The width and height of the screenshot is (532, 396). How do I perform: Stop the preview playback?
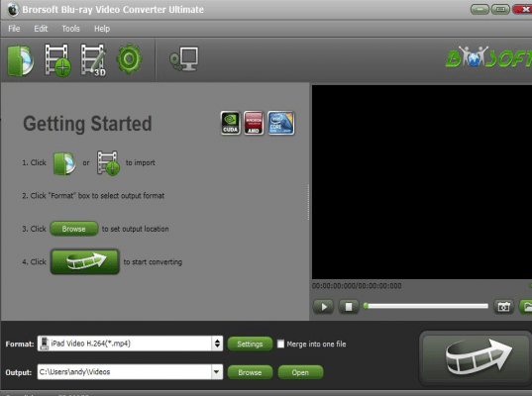tap(349, 307)
